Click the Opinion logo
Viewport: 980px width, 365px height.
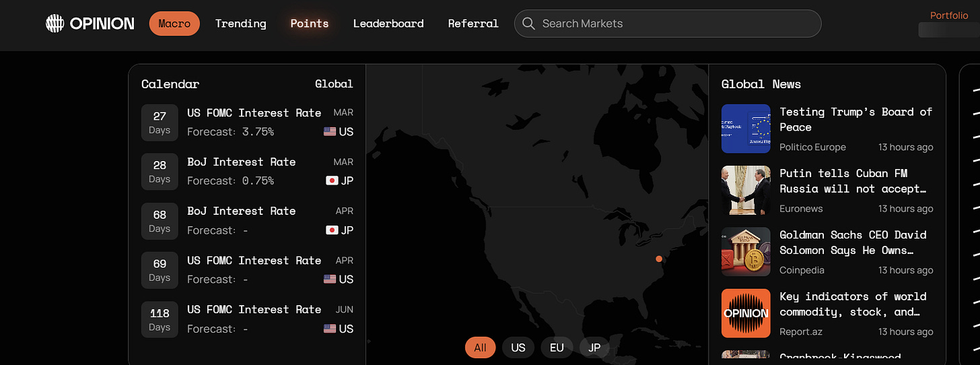pyautogui.click(x=90, y=24)
